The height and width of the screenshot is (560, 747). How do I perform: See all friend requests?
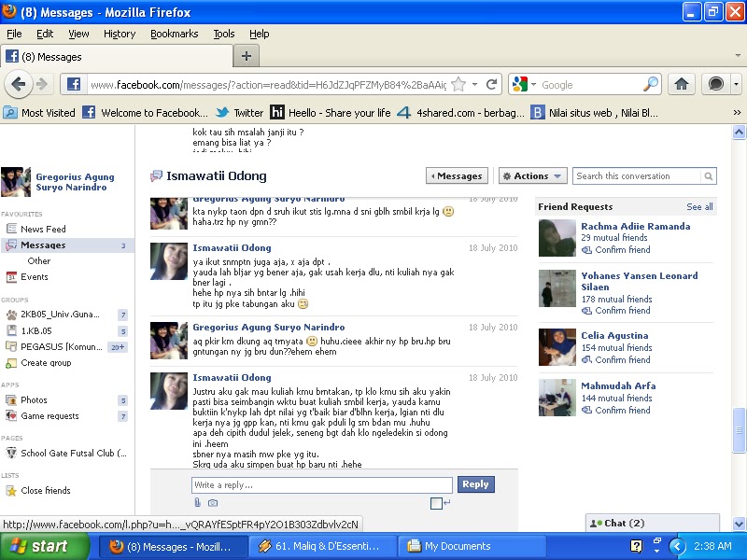coord(699,206)
